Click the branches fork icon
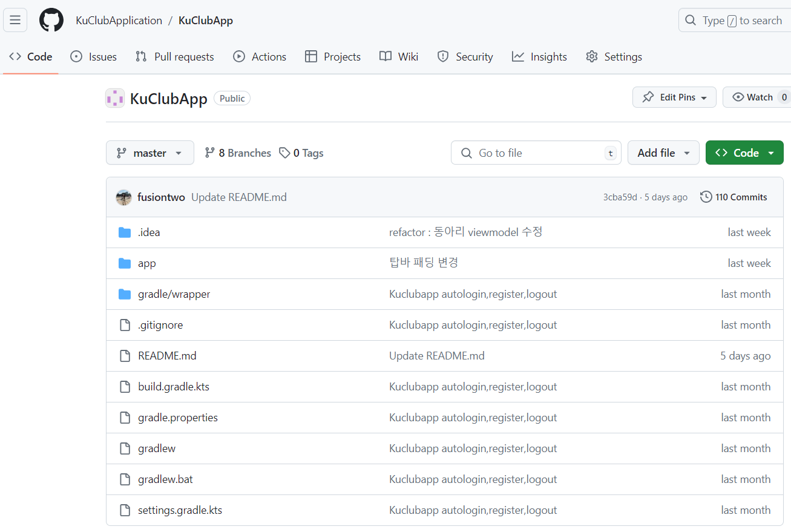This screenshot has width=791, height=532. point(209,153)
